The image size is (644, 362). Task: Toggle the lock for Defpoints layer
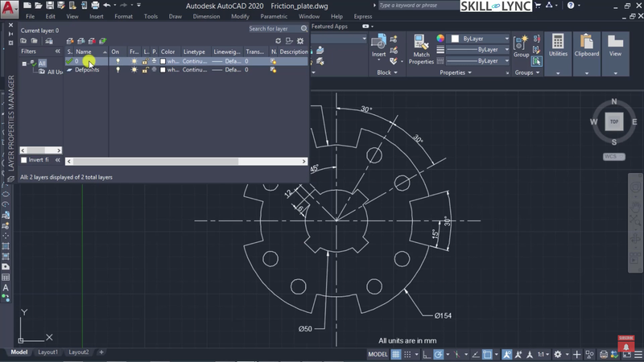click(145, 70)
